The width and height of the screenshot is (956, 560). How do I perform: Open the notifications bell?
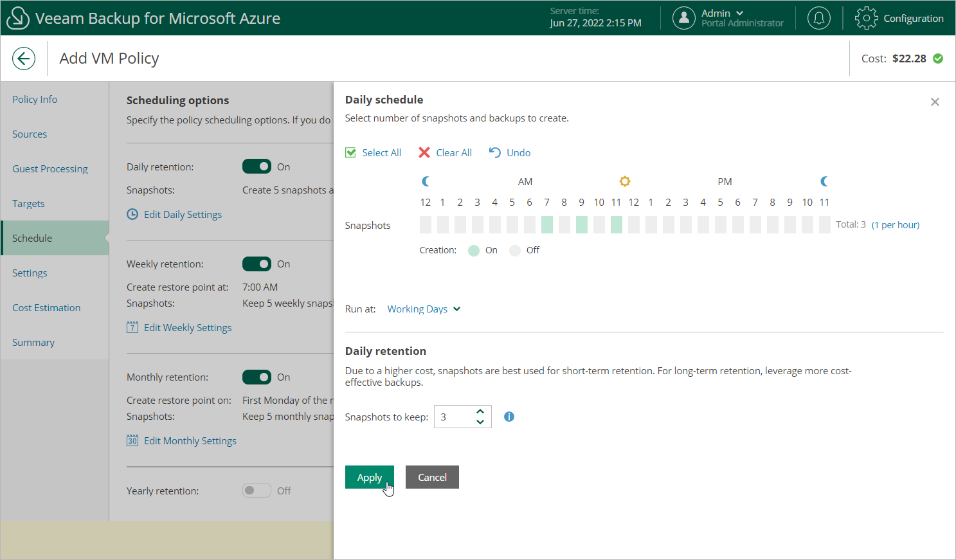(x=818, y=18)
